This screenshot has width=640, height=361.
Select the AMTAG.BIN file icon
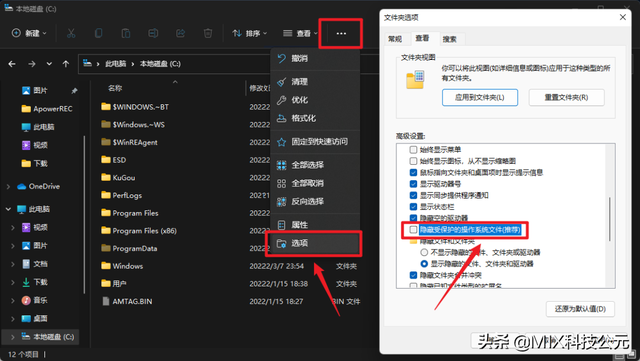106,301
